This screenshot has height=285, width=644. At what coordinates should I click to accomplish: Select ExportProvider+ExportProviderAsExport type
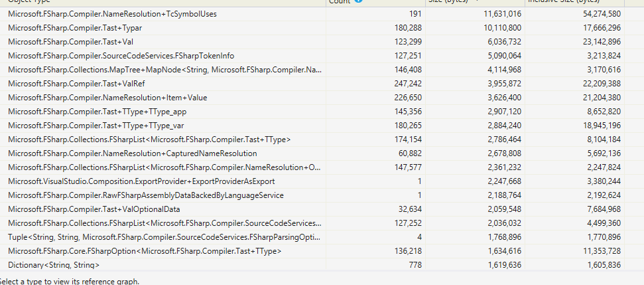pos(141,181)
